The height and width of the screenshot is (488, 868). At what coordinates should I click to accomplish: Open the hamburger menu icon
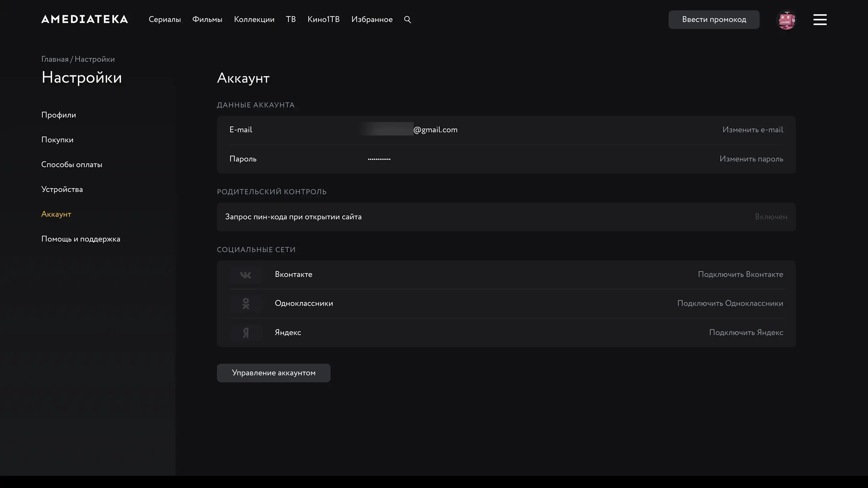click(x=820, y=20)
